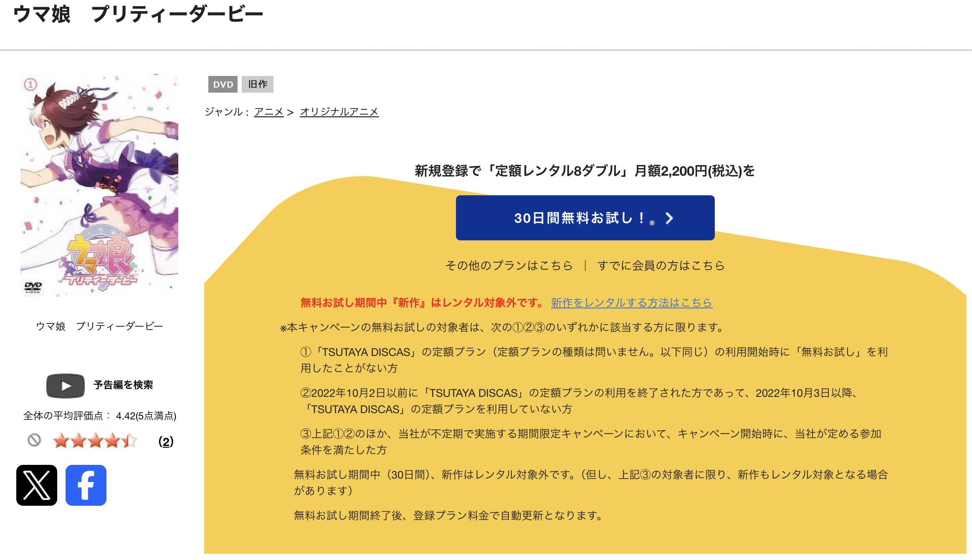Click condition ③ about limited-time campaigns
The width and height of the screenshot is (972, 560).
(x=590, y=441)
